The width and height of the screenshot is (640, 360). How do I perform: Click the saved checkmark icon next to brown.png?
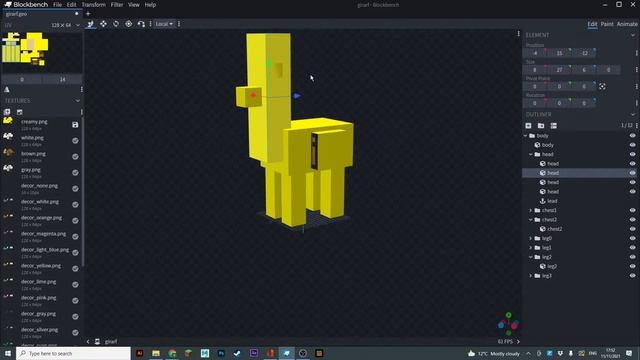75,156
